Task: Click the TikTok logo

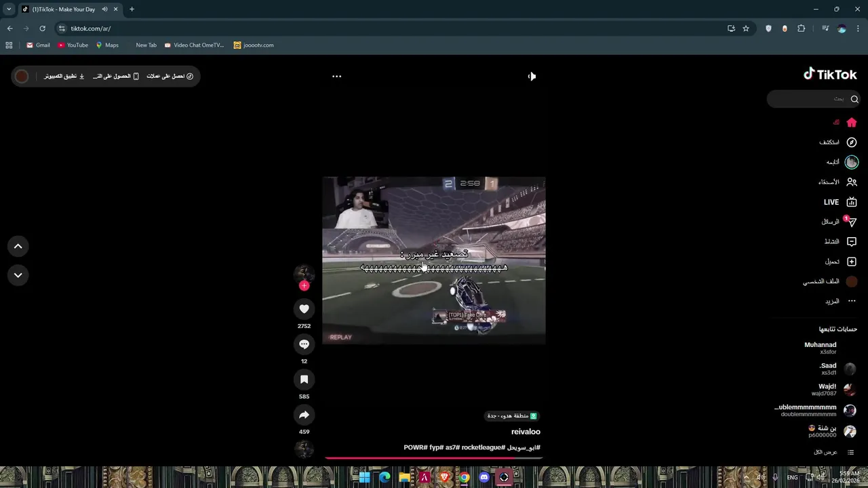Action: pyautogui.click(x=830, y=75)
